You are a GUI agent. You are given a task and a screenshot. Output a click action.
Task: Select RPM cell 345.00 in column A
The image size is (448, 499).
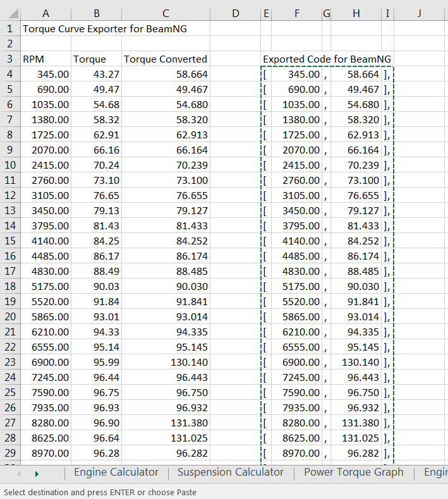click(x=46, y=74)
